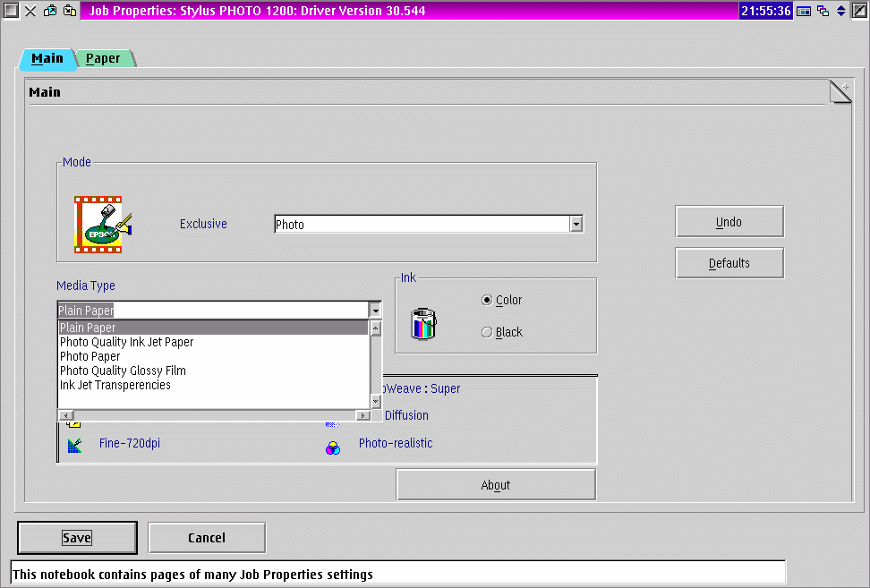Choose Plain Paper in the media list
870x588 pixels.
point(213,328)
